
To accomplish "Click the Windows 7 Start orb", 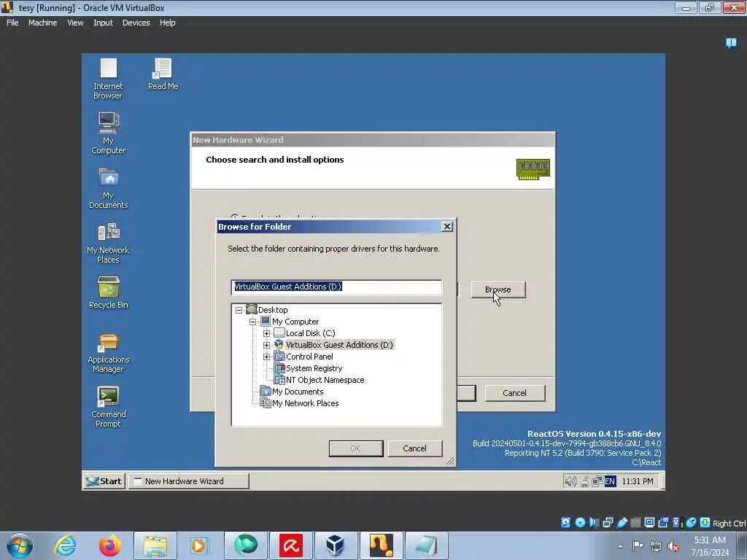I will 20,545.
